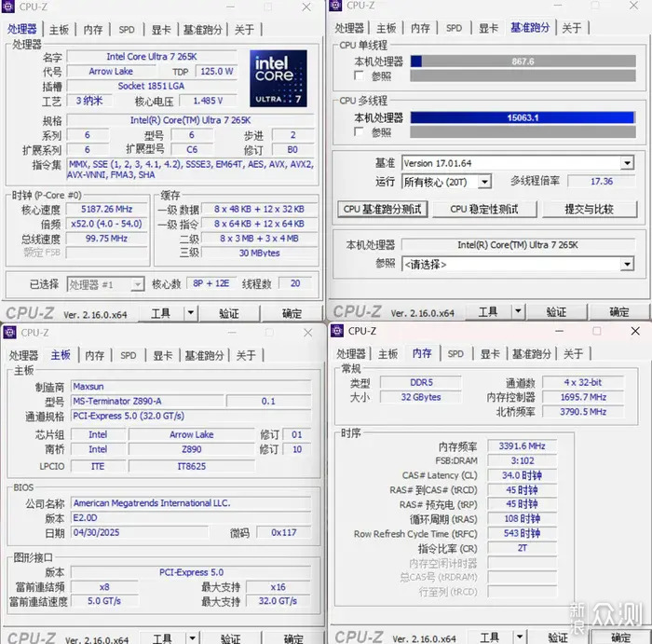Screen dimensions: 652x644
Task: Enable multi-thread 参照 reference checkbox
Action: pyautogui.click(x=359, y=132)
